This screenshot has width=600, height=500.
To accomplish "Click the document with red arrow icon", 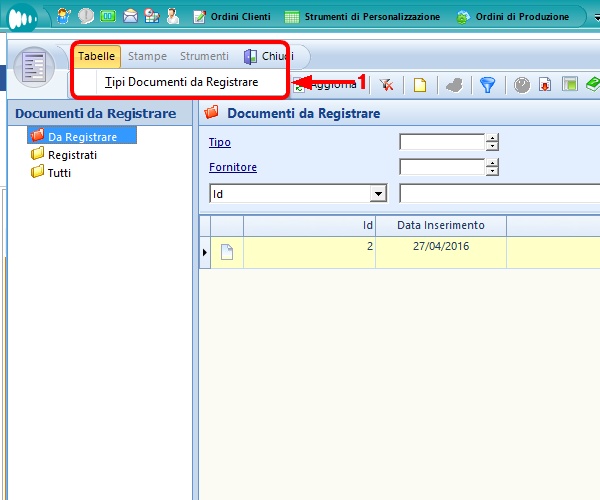I will click(x=545, y=85).
